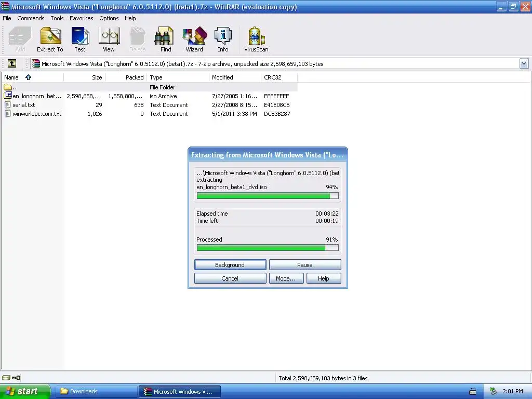Switch to Downloads taskbar button
This screenshot has height=399, width=532.
[96, 392]
